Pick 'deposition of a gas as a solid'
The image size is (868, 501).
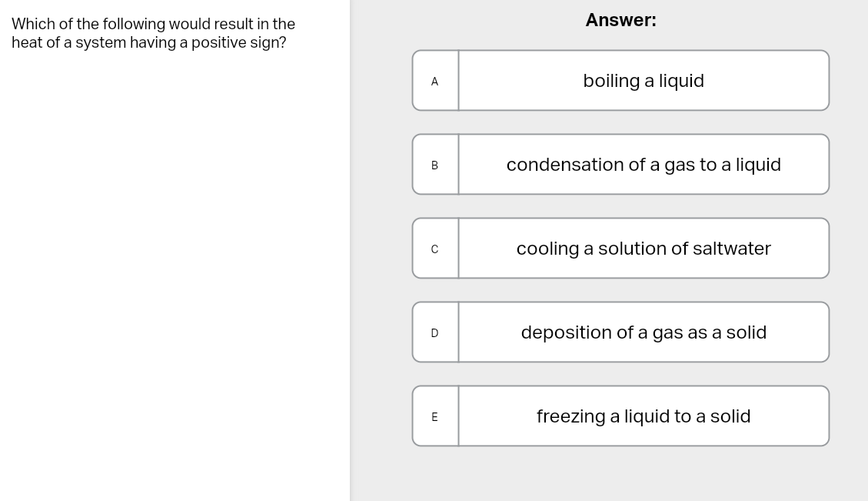click(x=644, y=332)
